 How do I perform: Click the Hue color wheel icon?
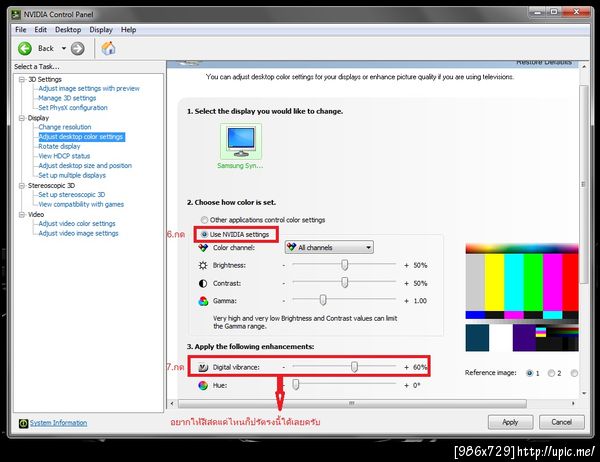click(203, 385)
